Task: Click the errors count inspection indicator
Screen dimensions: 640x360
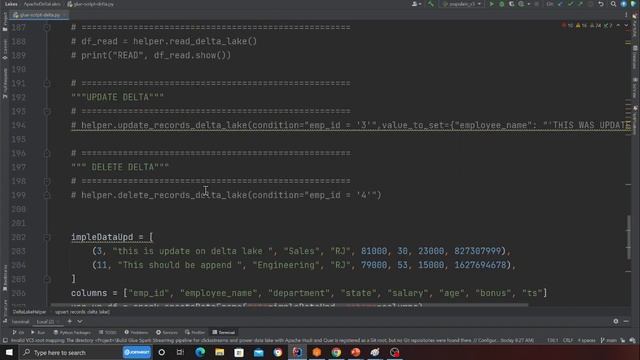Action: coord(568,25)
